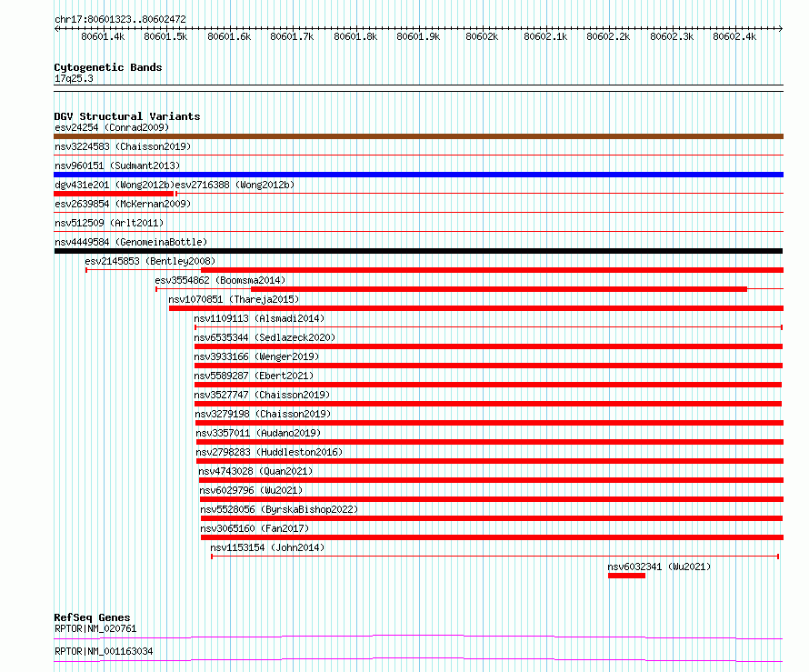Click nsv5589287 (Ebert2021) label
Image resolution: width=809 pixels, height=672 pixels.
(254, 376)
